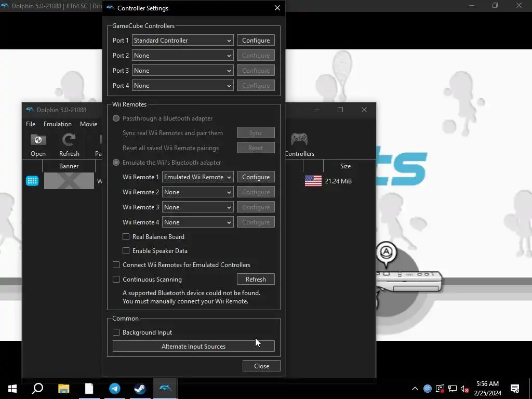Click Size column header in game list

345,166
